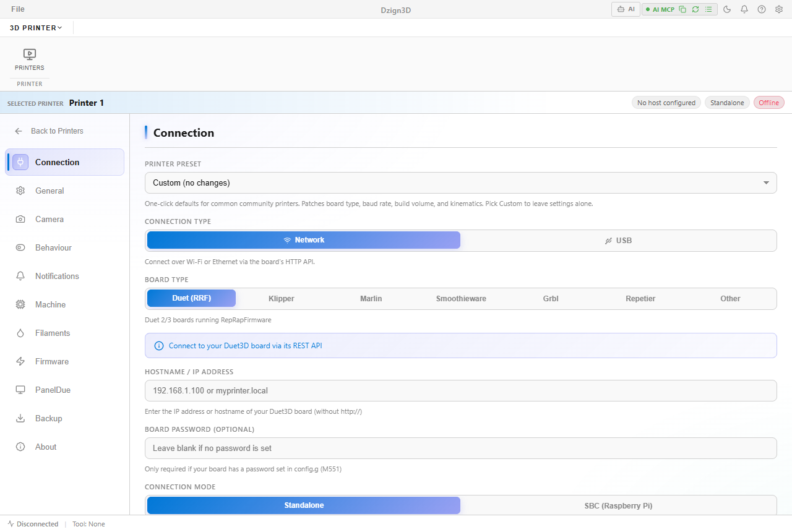
Task: Click the Standalone badge in header
Action: coord(727,103)
